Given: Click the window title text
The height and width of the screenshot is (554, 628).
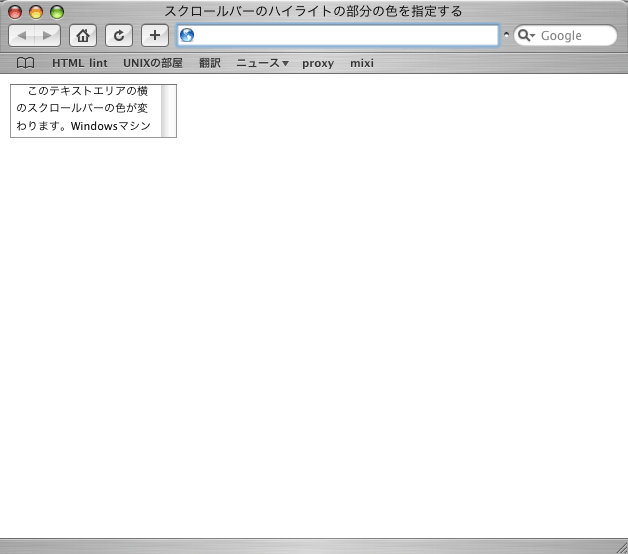Looking at the screenshot, I should click(313, 11).
